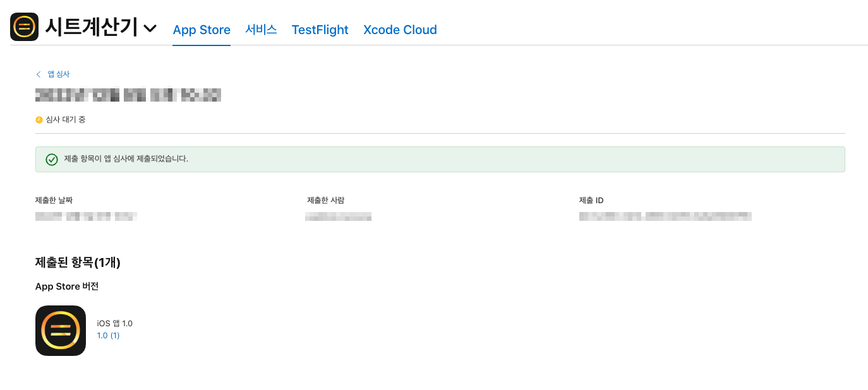
Task: Click the iOS 앱 1.0 text
Action: pyautogui.click(x=114, y=324)
